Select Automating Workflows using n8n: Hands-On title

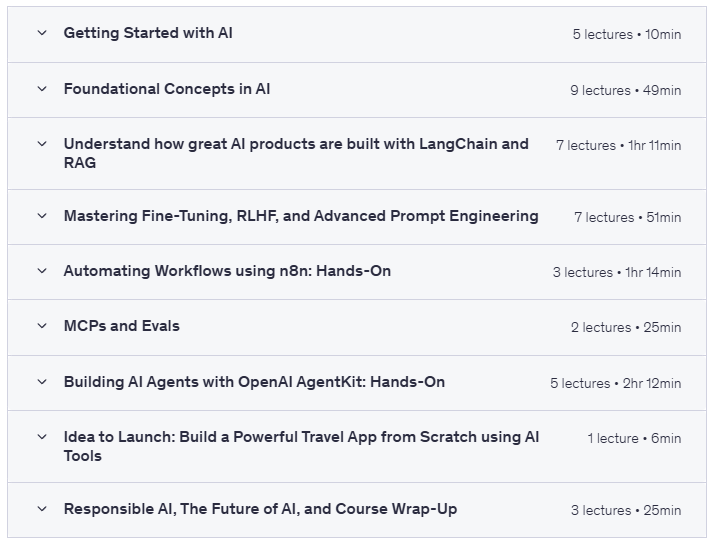coord(227,271)
